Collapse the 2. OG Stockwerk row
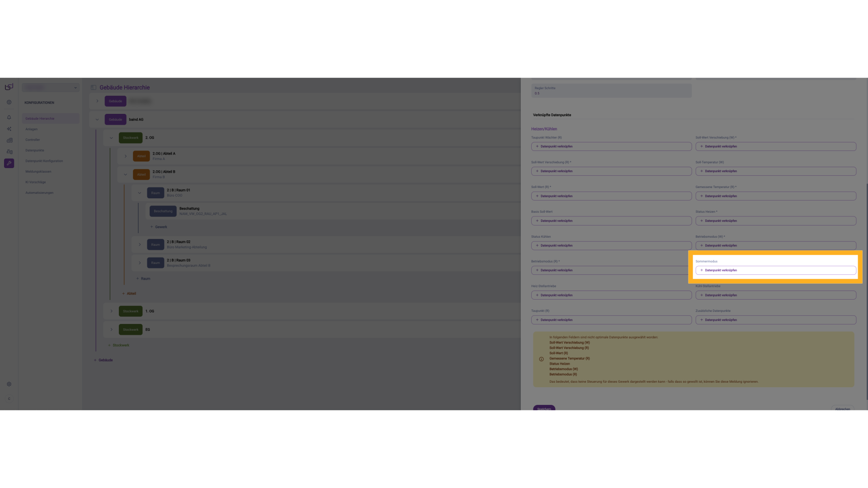 (x=111, y=138)
